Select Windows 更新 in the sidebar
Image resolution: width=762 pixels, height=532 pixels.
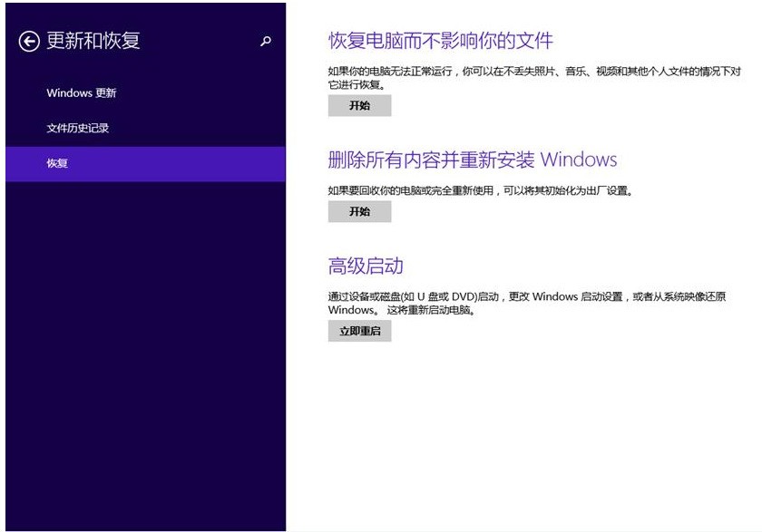click(x=82, y=92)
